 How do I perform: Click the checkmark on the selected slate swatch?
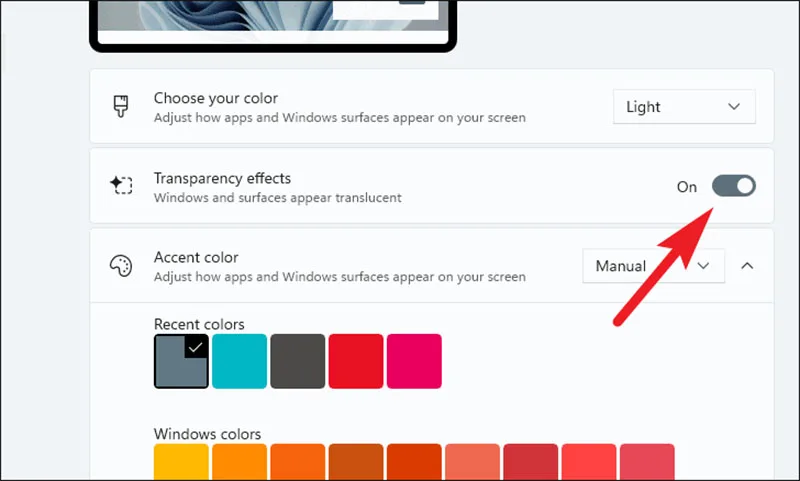coord(196,347)
